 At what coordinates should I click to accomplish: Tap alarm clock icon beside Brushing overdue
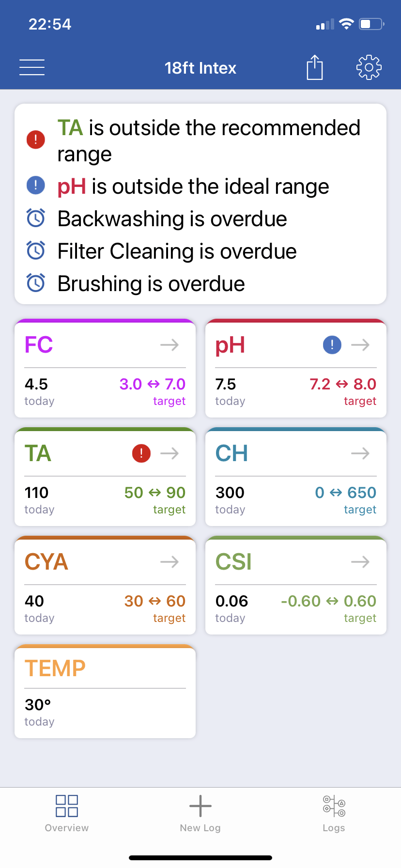coord(36,283)
